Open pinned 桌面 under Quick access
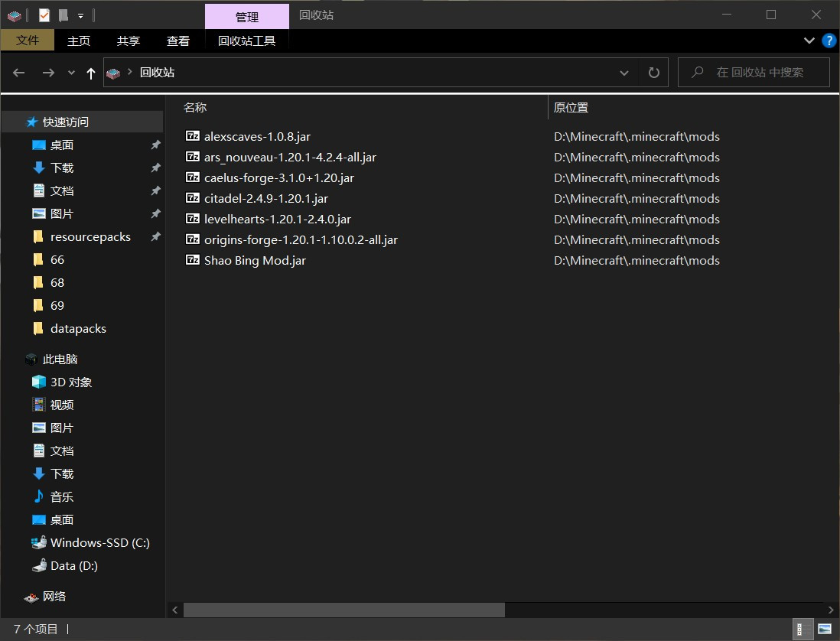 click(x=62, y=145)
